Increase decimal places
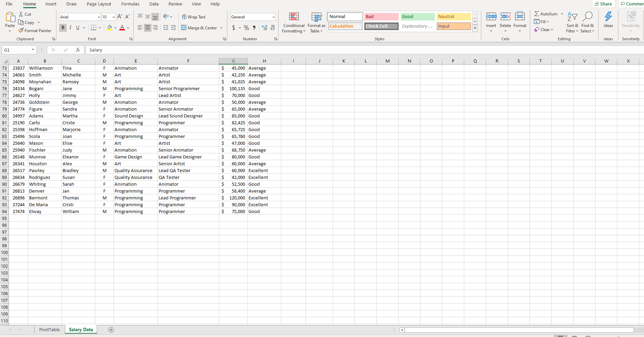 pos(265,28)
